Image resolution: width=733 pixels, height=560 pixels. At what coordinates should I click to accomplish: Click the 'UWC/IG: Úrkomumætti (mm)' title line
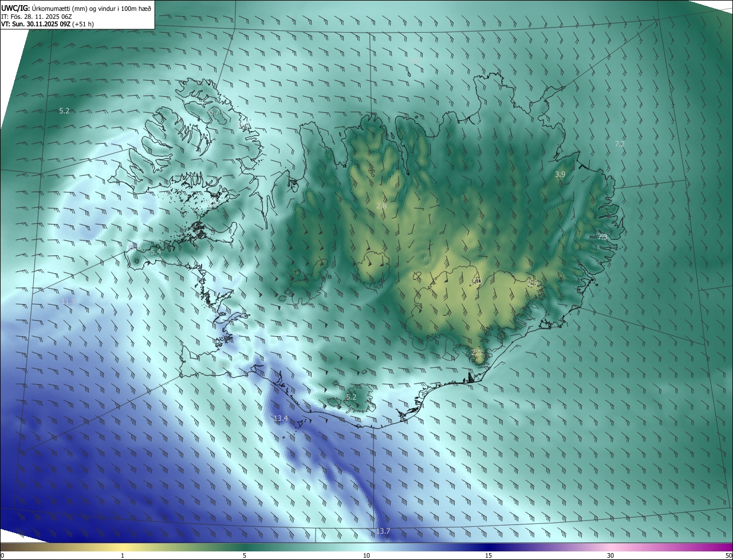click(77, 7)
